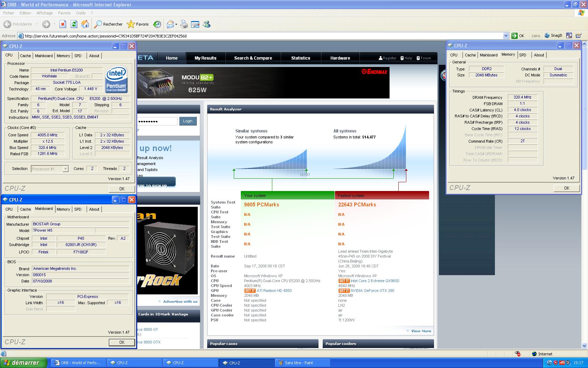The height and width of the screenshot is (368, 588).
Task: Click the Mail envelope icon
Action: [170, 24]
